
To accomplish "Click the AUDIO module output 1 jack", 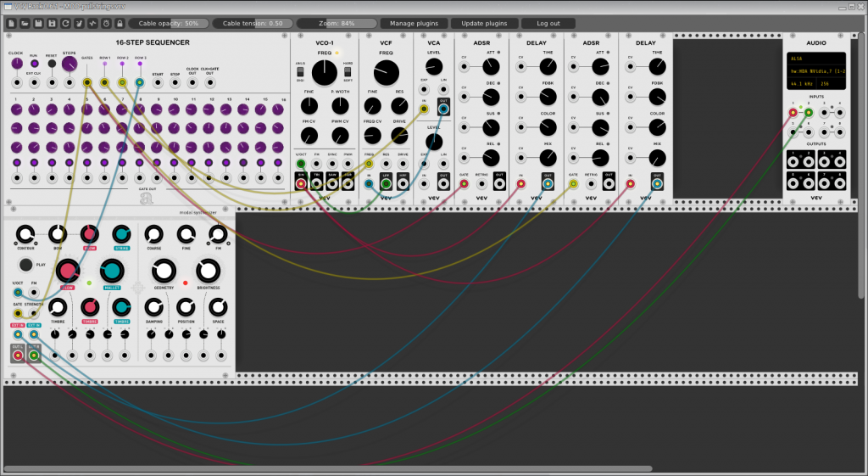I will pyautogui.click(x=793, y=162).
